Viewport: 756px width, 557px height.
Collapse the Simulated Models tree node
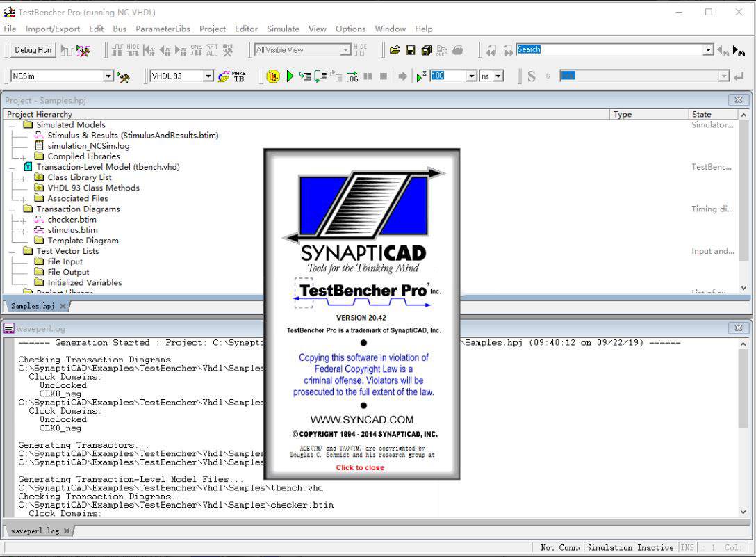(12, 125)
